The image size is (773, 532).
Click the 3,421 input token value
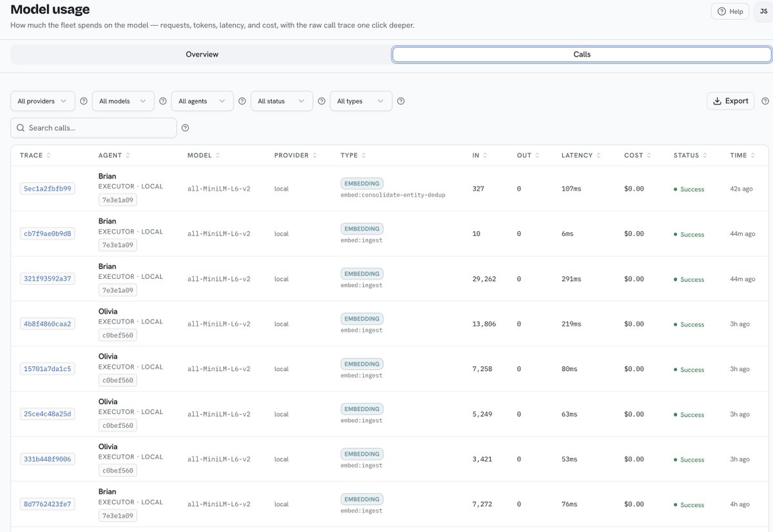482,459
